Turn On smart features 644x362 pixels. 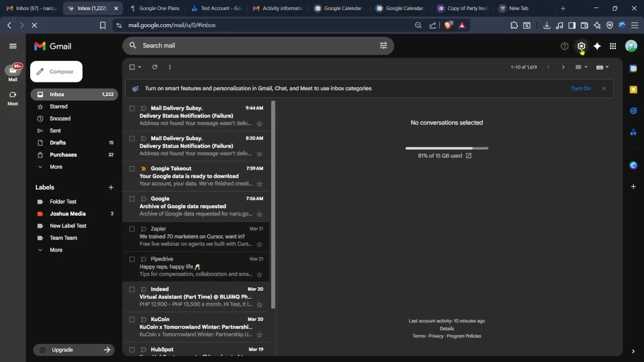pyautogui.click(x=581, y=88)
